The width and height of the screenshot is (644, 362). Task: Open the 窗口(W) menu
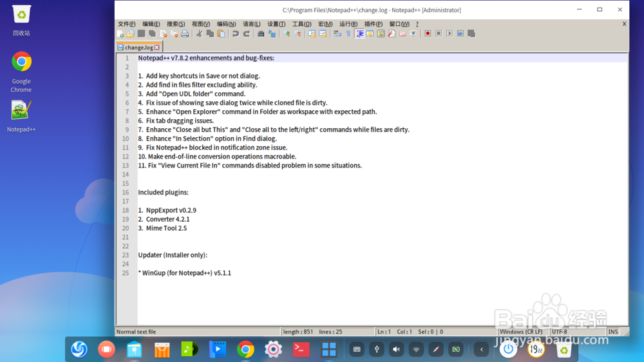[x=399, y=24]
